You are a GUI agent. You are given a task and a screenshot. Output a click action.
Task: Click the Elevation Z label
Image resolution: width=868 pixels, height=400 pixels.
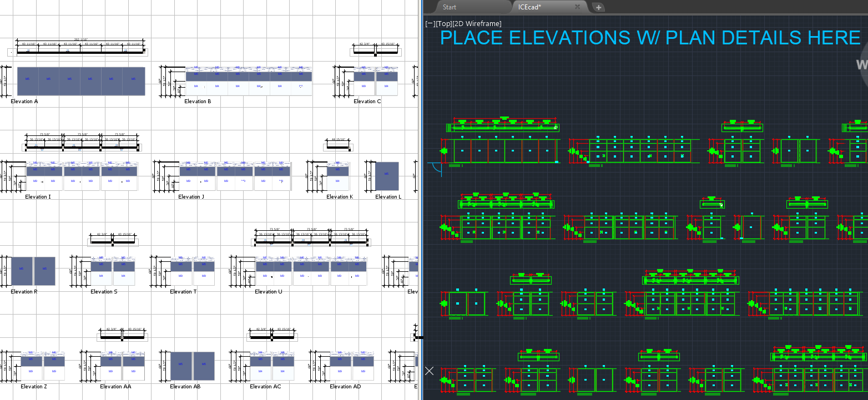(x=34, y=387)
